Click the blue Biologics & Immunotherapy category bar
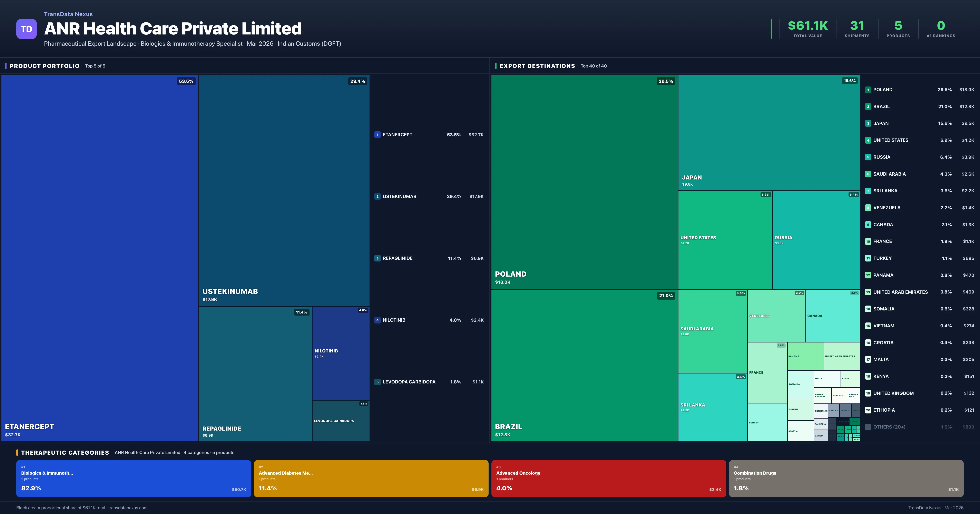This screenshot has height=514, width=980. [134, 478]
